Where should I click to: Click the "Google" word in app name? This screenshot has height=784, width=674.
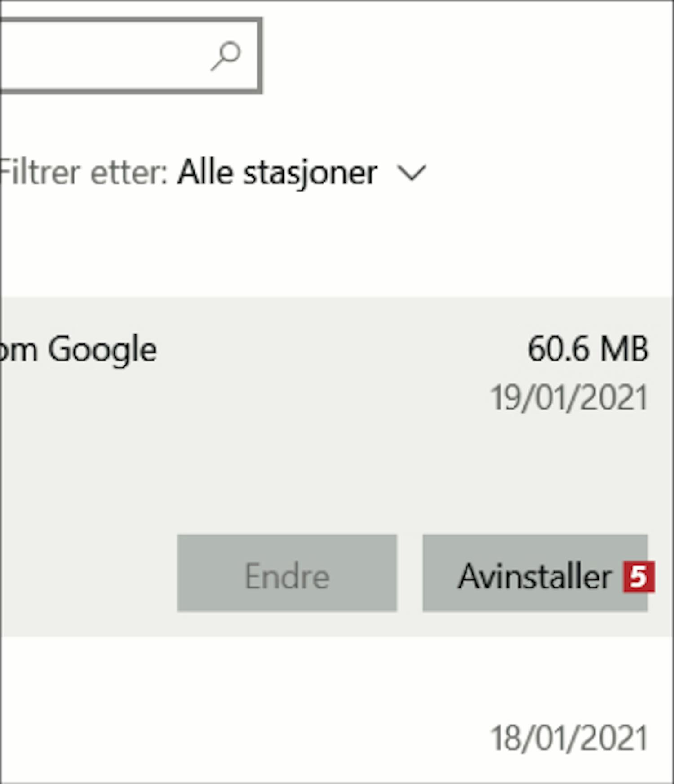pos(102,350)
